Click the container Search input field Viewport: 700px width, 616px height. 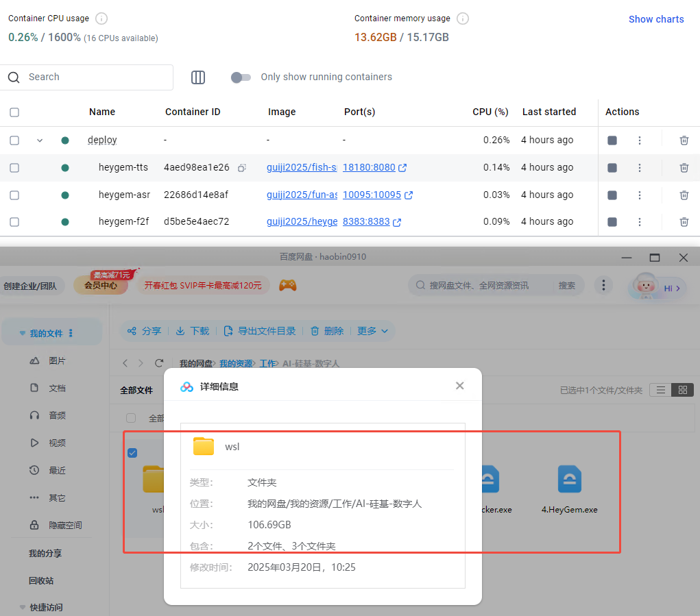pyautogui.click(x=96, y=77)
